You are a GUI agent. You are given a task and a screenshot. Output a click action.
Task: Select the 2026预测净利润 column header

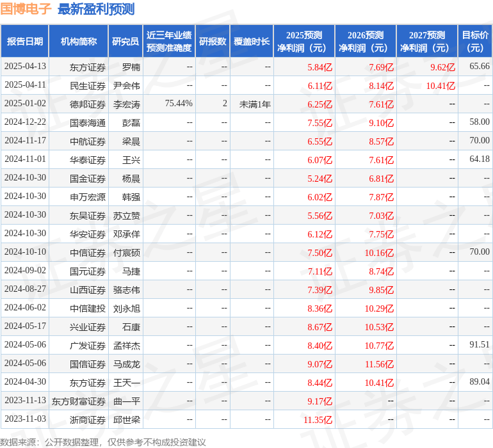(x=366, y=41)
